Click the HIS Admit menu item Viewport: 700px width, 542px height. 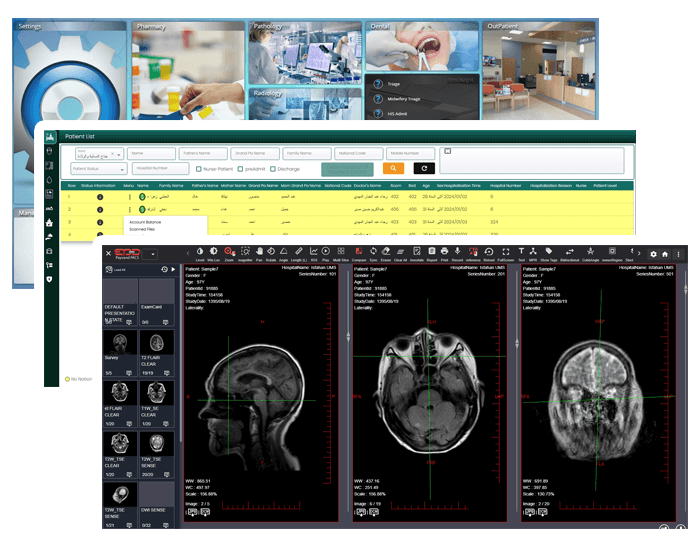pos(397,114)
